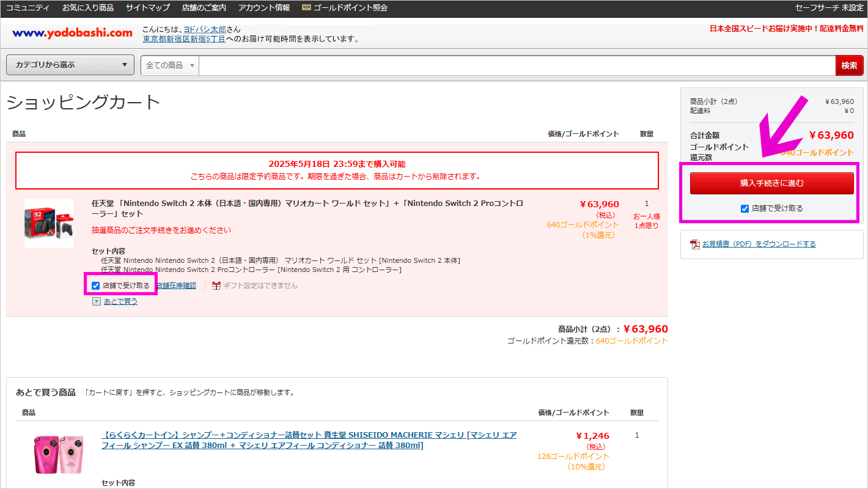The height and width of the screenshot is (489, 868).
Task: Open the ヨドバシ太郎 account link
Action: coord(205,29)
